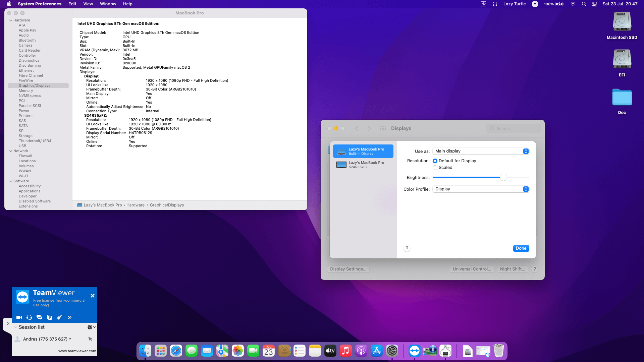Show more TeamViewer functions double-arrow
The image size is (644, 362).
pos(69,317)
